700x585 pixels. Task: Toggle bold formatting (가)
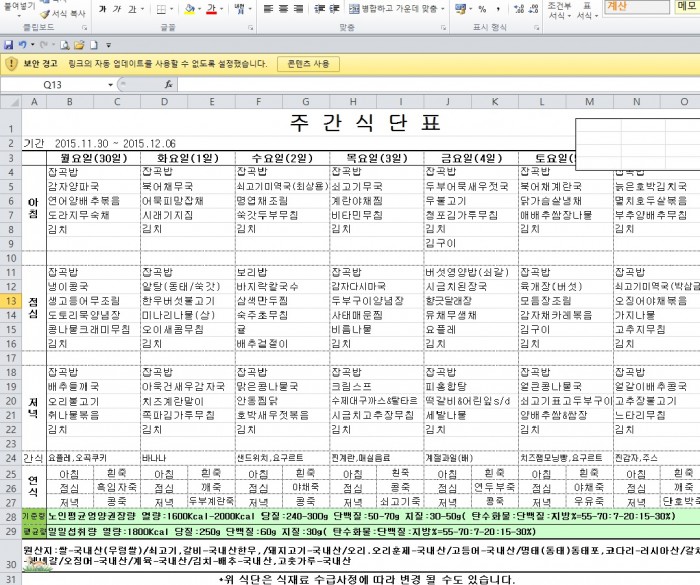click(102, 8)
